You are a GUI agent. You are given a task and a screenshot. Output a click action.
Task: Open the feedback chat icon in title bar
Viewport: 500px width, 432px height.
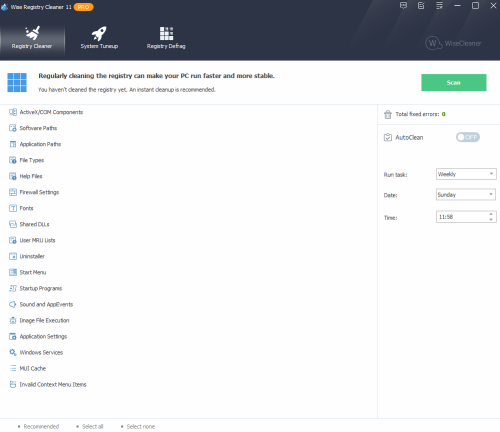click(403, 6)
